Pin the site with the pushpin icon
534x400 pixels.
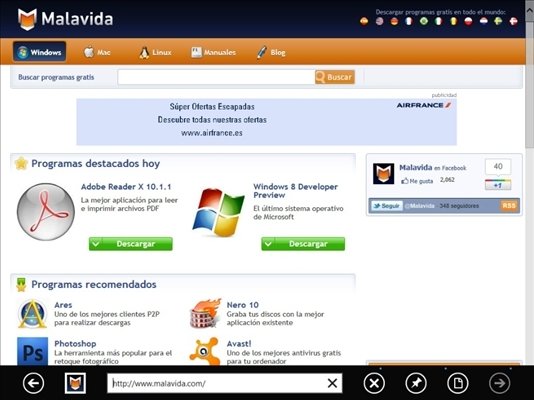[416, 383]
